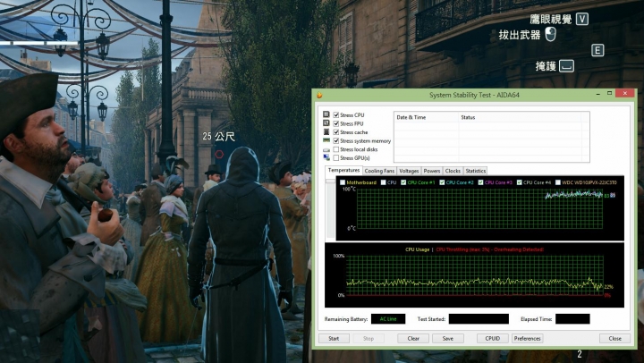Image resolution: width=644 pixels, height=363 pixels.
Task: Enable Stress GPU(s) checkbox
Action: coord(336,157)
